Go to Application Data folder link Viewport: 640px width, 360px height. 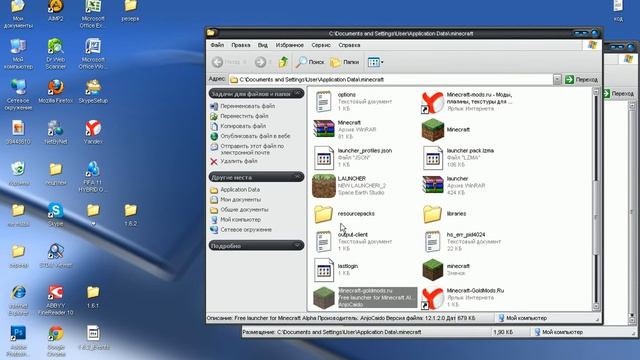pyautogui.click(x=240, y=190)
